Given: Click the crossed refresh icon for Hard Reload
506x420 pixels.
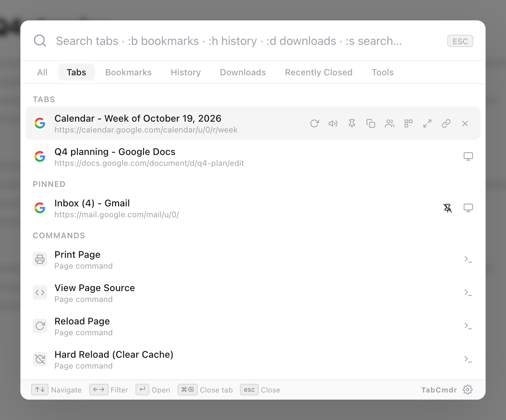Looking at the screenshot, I should click(40, 359).
